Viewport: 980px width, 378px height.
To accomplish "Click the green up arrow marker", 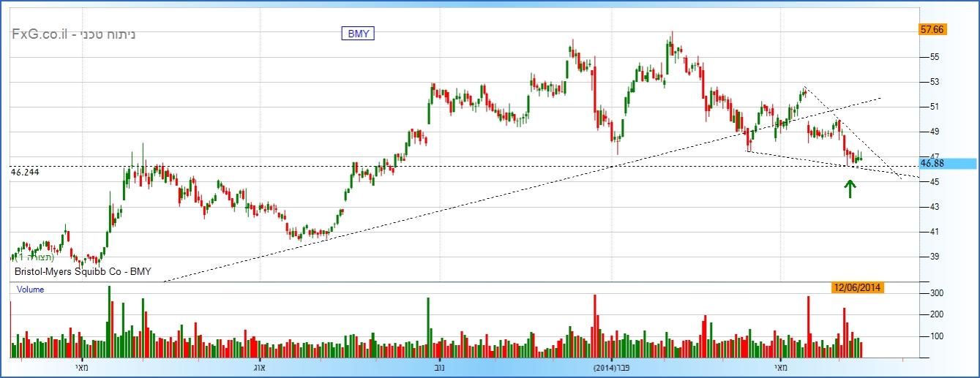I will (849, 189).
